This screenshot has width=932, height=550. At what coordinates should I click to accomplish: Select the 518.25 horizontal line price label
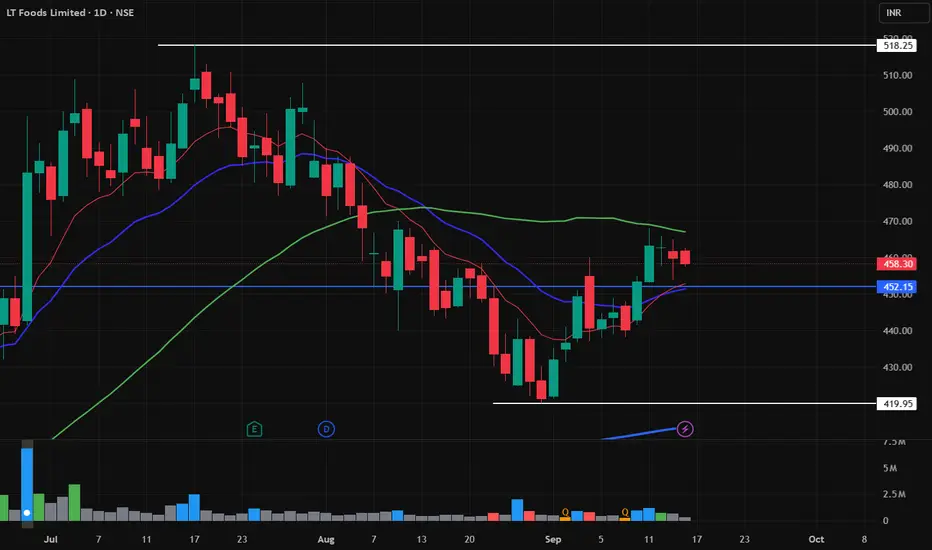point(896,45)
